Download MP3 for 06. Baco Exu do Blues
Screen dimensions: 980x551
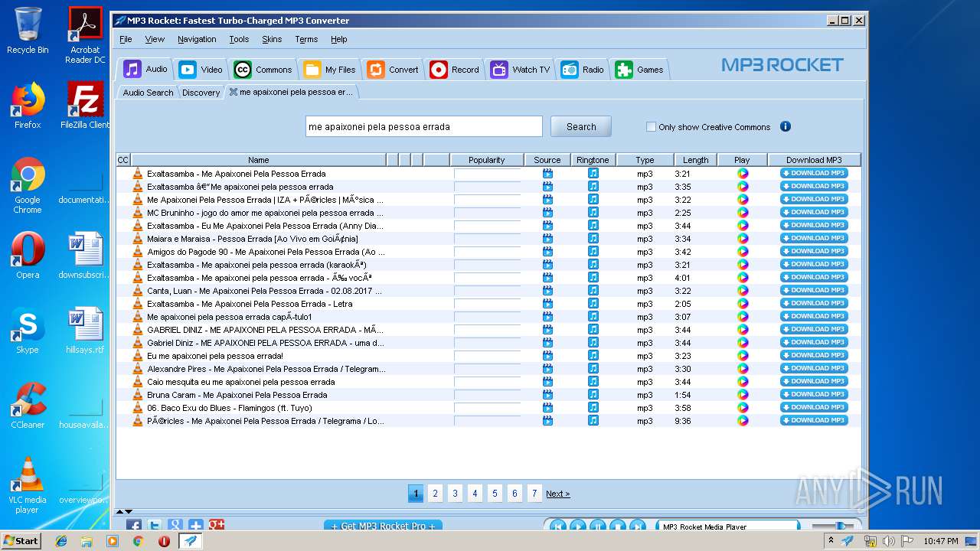[x=814, y=407]
